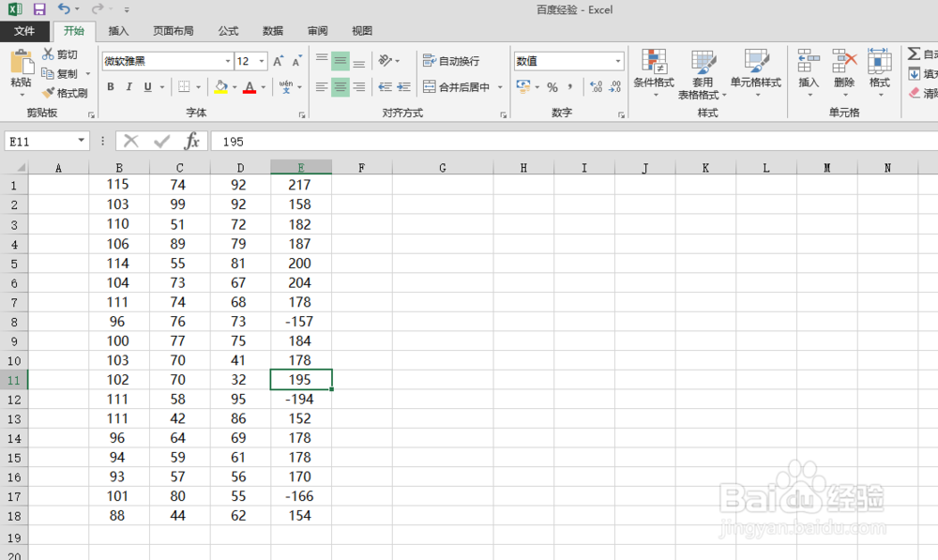This screenshot has height=560, width=938.
Task: Align text left
Action: click(322, 86)
